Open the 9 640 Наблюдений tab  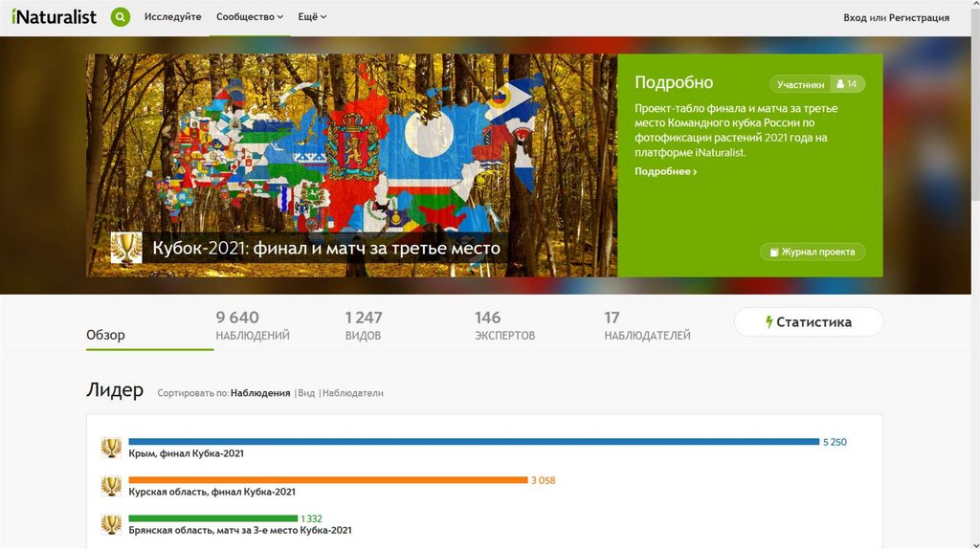[x=253, y=326]
